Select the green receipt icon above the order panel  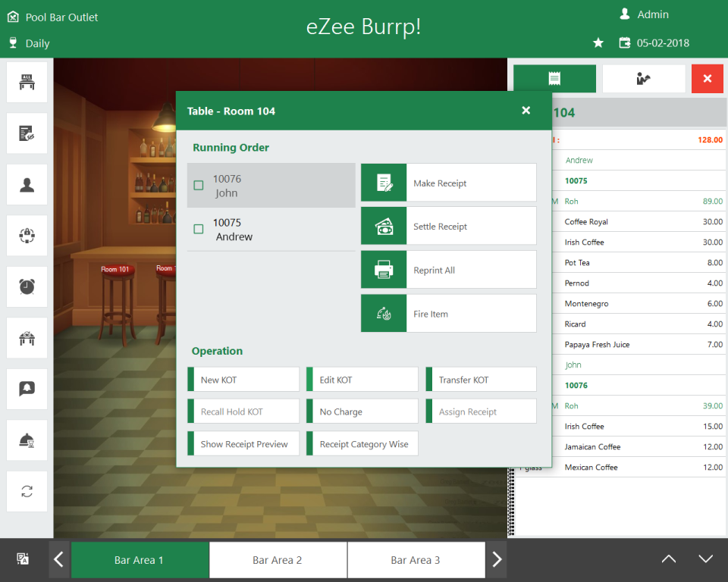click(x=554, y=78)
